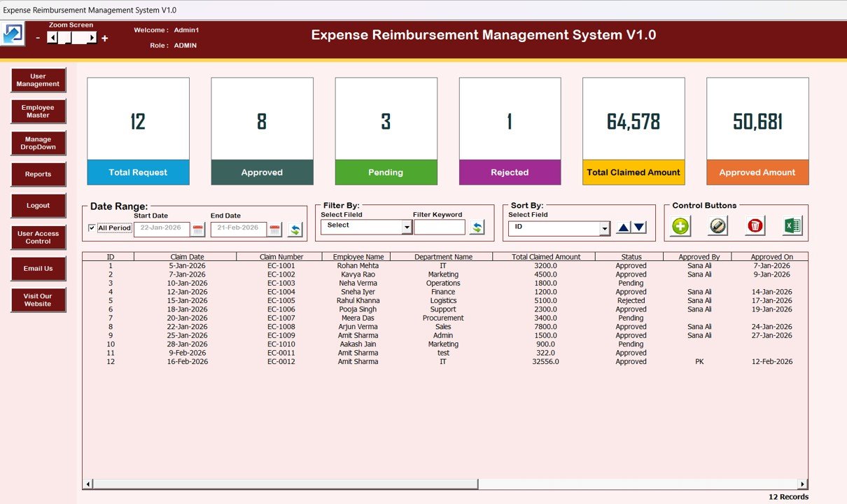
Task: Open User Access Control
Action: [38, 237]
